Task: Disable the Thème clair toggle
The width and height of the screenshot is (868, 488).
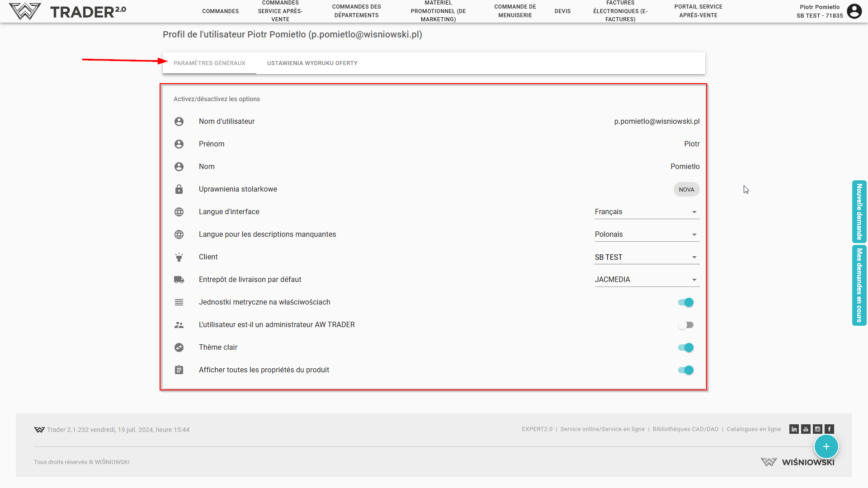Action: (686, 347)
